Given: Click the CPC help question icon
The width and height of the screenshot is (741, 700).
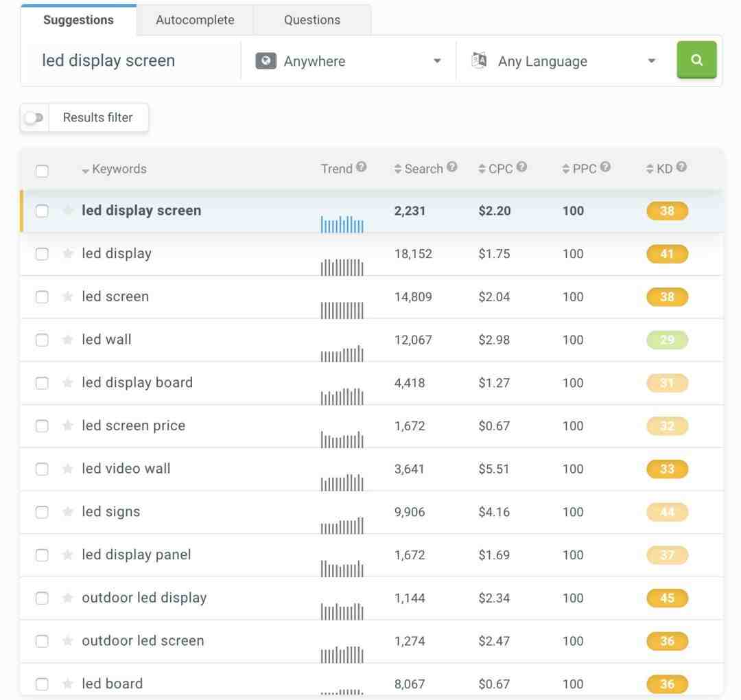Looking at the screenshot, I should point(521,167).
